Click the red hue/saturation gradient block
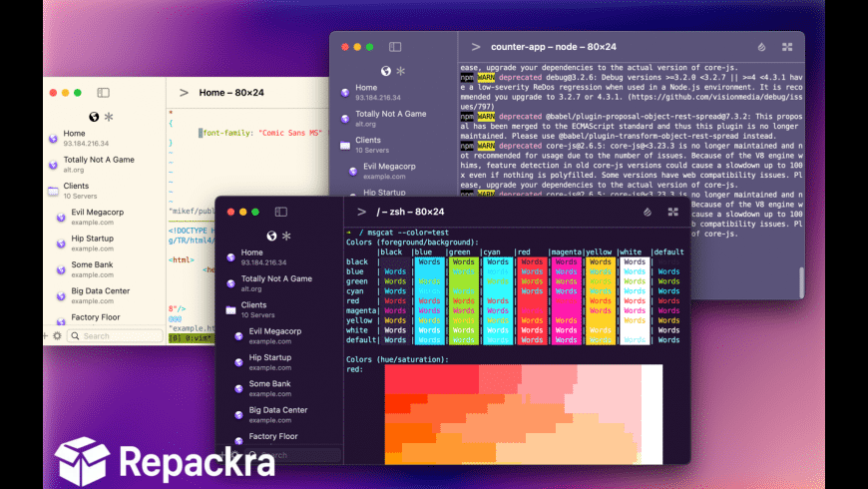The height and width of the screenshot is (489, 868). (524, 414)
